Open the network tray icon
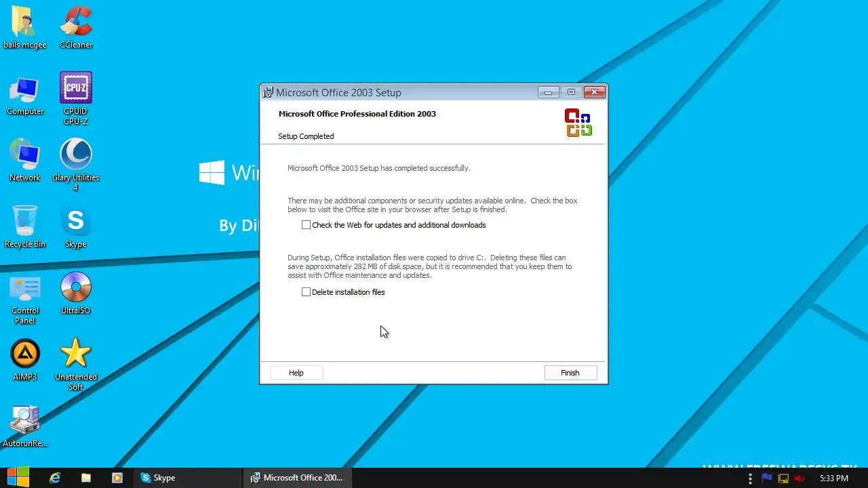The height and width of the screenshot is (488, 868). 783,478
